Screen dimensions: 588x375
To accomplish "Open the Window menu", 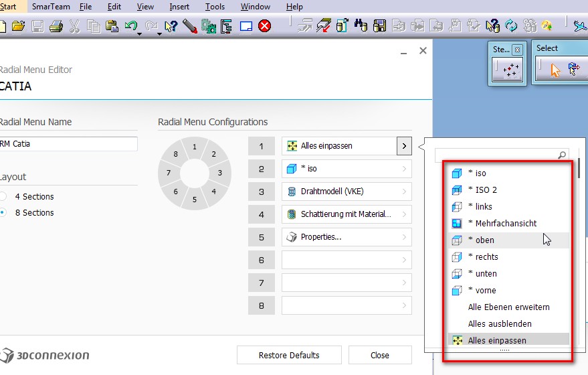I will 256,7.
